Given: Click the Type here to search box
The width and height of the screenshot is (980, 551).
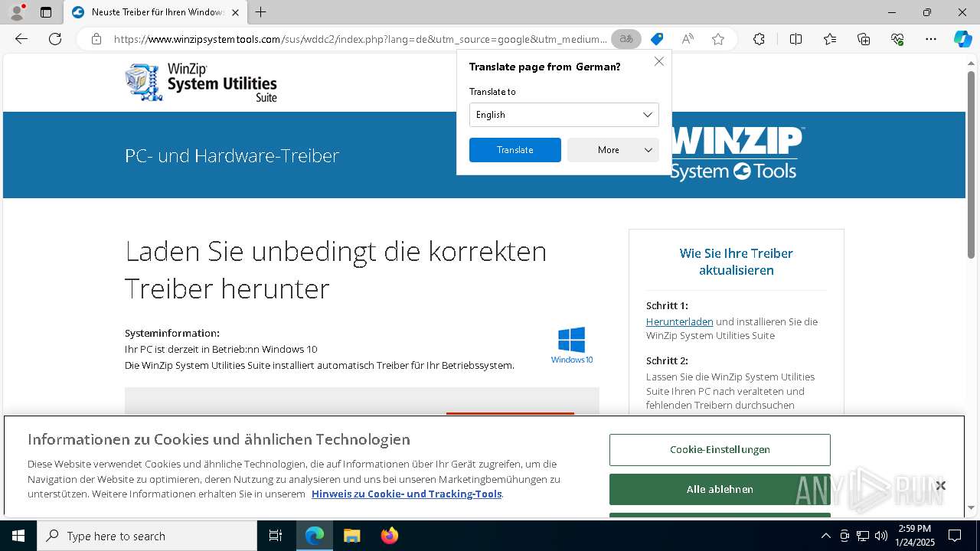Looking at the screenshot, I should click(x=147, y=536).
